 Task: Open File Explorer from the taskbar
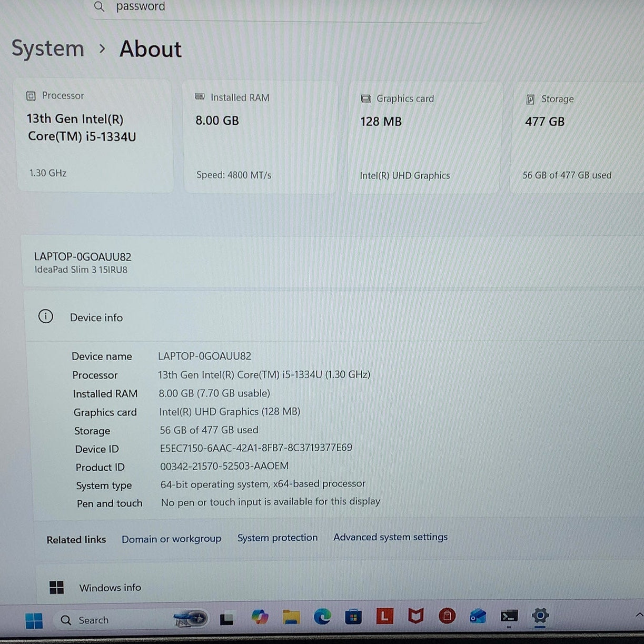click(291, 617)
